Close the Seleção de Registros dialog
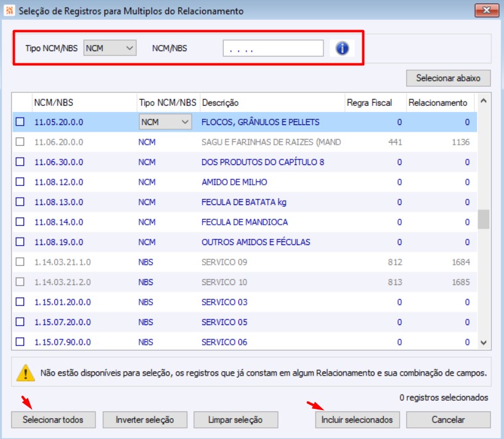The width and height of the screenshot is (504, 439). pyautogui.click(x=486, y=10)
